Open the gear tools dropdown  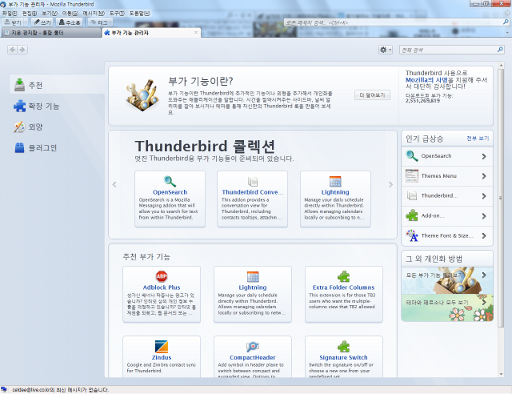pos(385,50)
